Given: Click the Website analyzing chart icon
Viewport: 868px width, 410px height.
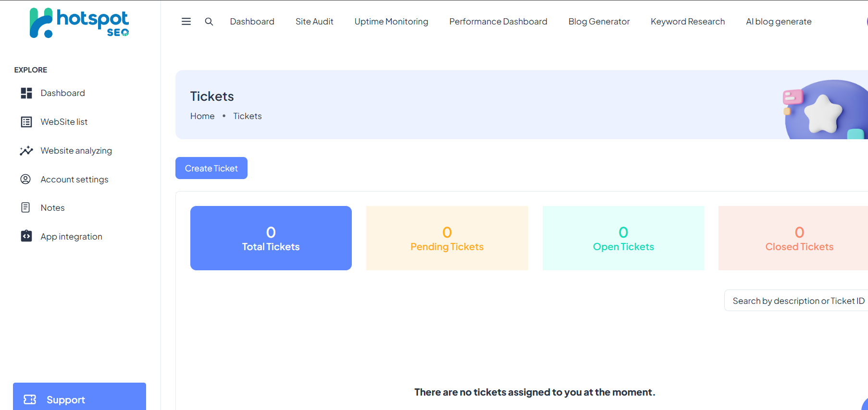Looking at the screenshot, I should [26, 151].
